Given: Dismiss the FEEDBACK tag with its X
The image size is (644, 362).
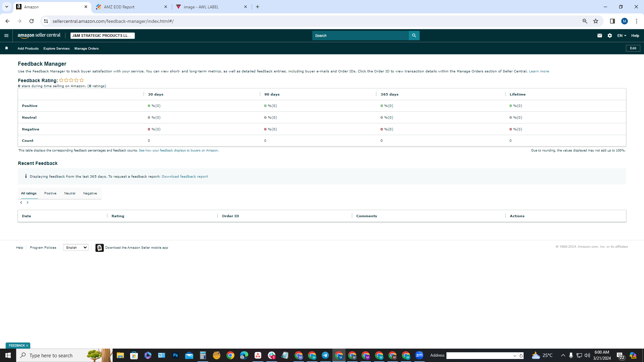Looking at the screenshot, I should pos(27,346).
